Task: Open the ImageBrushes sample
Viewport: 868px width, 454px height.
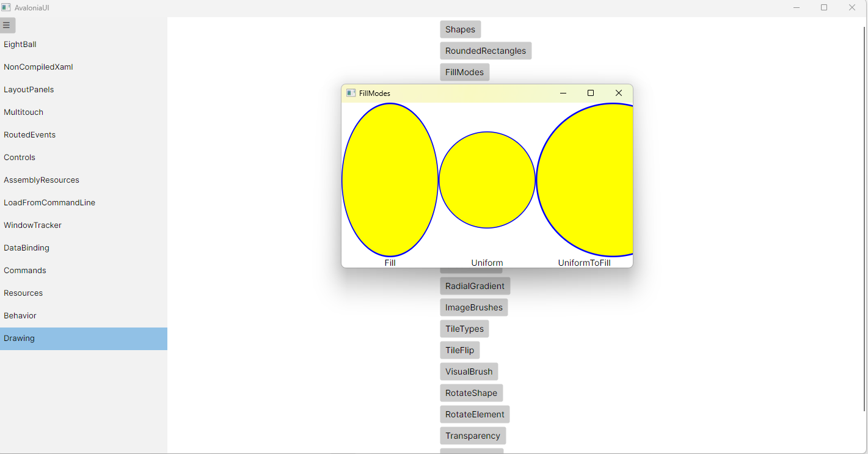Action: [473, 307]
